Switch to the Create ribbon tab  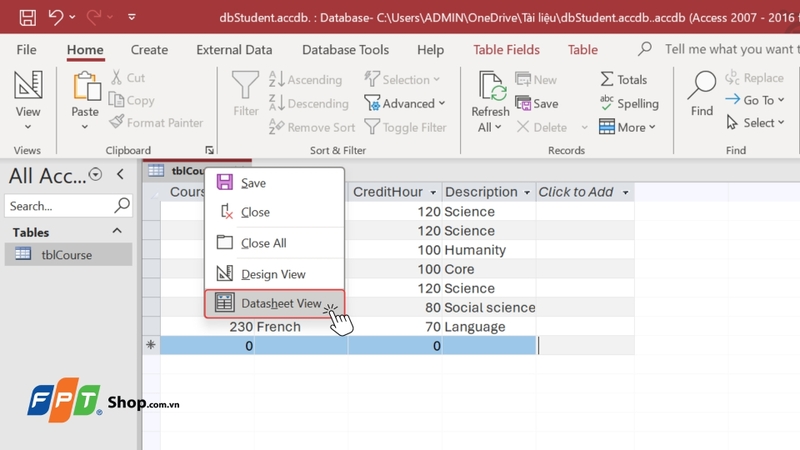pos(149,50)
